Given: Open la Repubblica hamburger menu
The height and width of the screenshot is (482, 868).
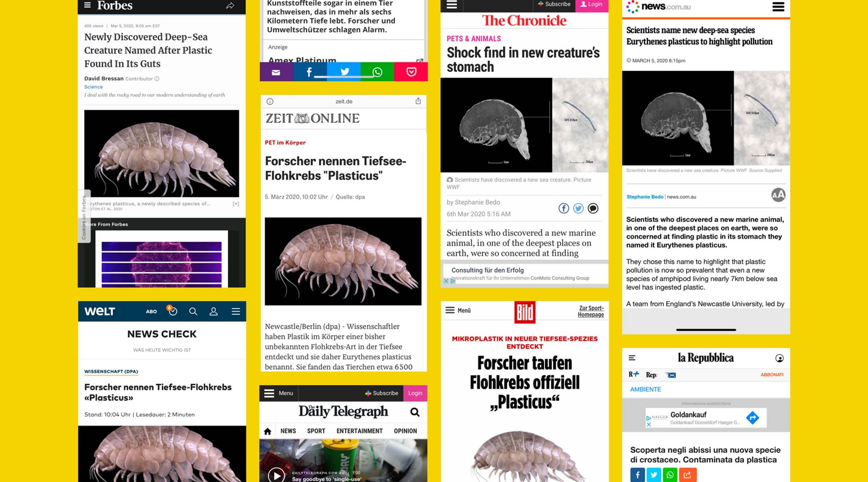Looking at the screenshot, I should point(632,358).
